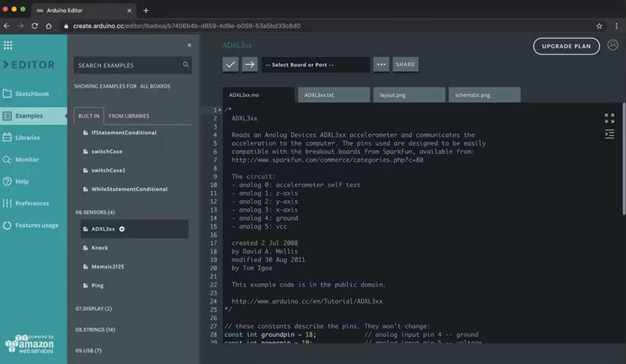
Task: Click the powered by Amazon Web Services logo
Action: point(30,344)
